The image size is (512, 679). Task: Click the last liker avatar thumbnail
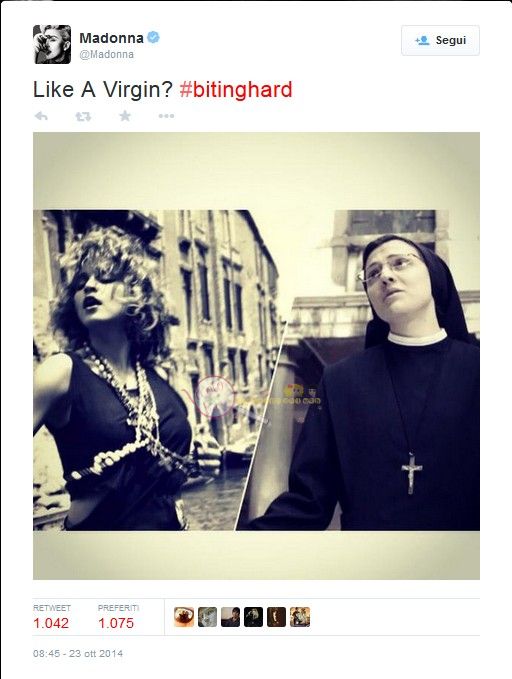[300, 617]
